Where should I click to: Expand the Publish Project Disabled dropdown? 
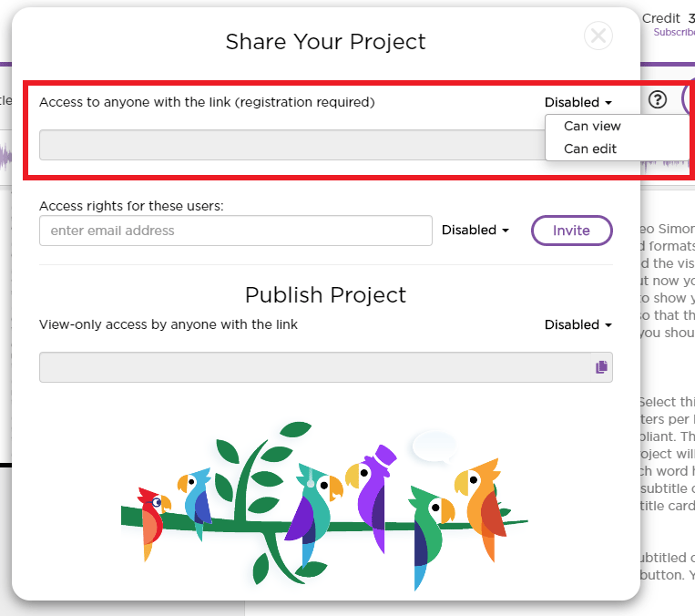click(x=578, y=324)
